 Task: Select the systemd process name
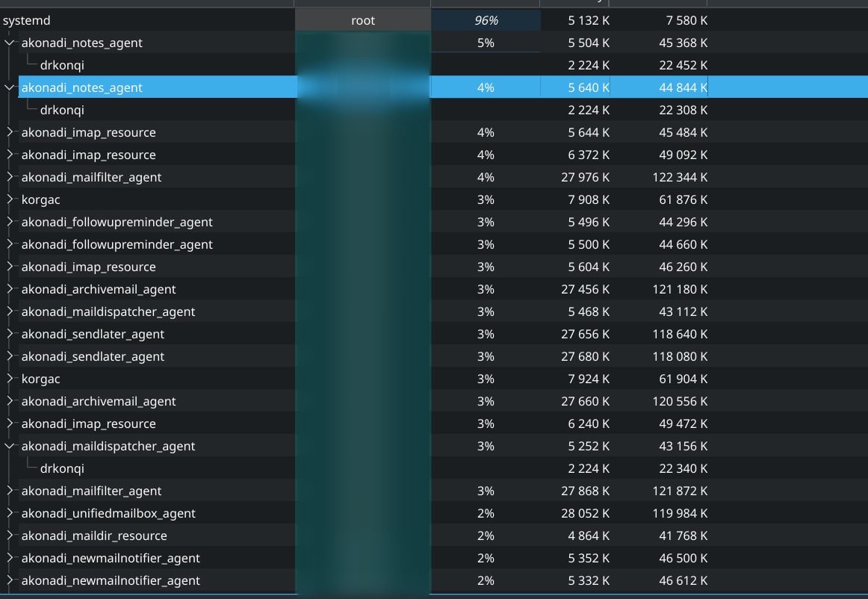coord(27,20)
